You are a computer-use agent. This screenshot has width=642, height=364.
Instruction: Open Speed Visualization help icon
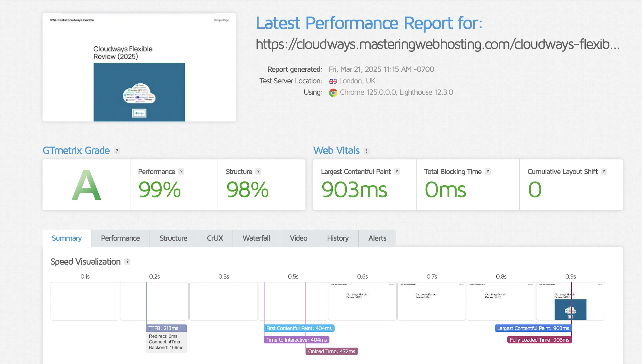127,261
